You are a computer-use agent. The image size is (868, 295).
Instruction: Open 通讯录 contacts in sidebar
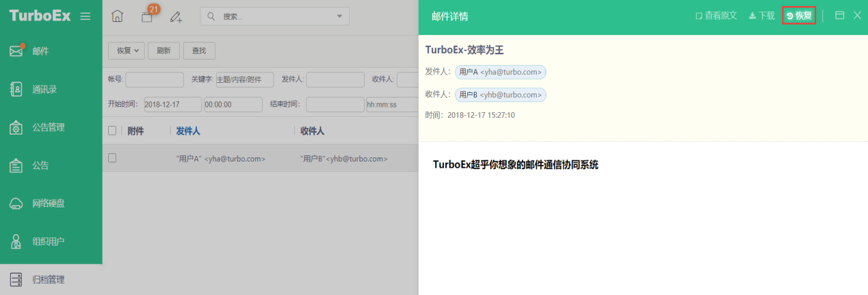coord(51,89)
